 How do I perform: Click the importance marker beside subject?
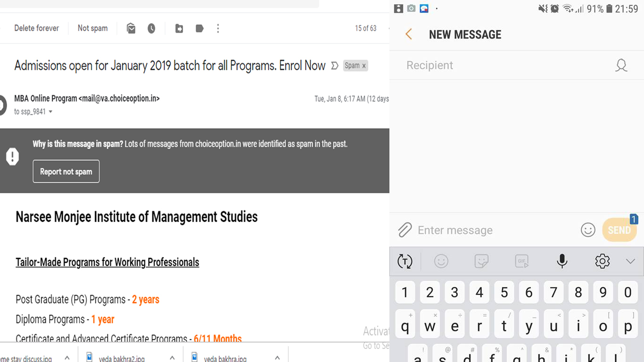335,66
